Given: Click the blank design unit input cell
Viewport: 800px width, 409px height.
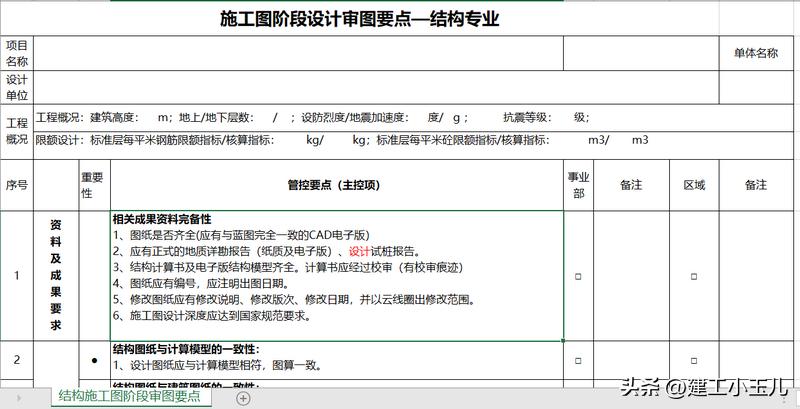Looking at the screenshot, I should (377, 87).
